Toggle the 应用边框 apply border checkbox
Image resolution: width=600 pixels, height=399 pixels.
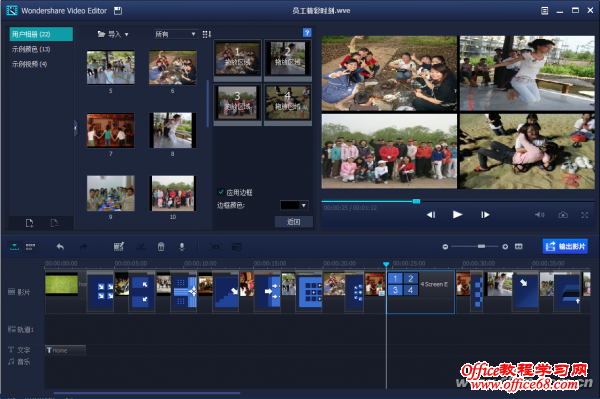coord(221,192)
